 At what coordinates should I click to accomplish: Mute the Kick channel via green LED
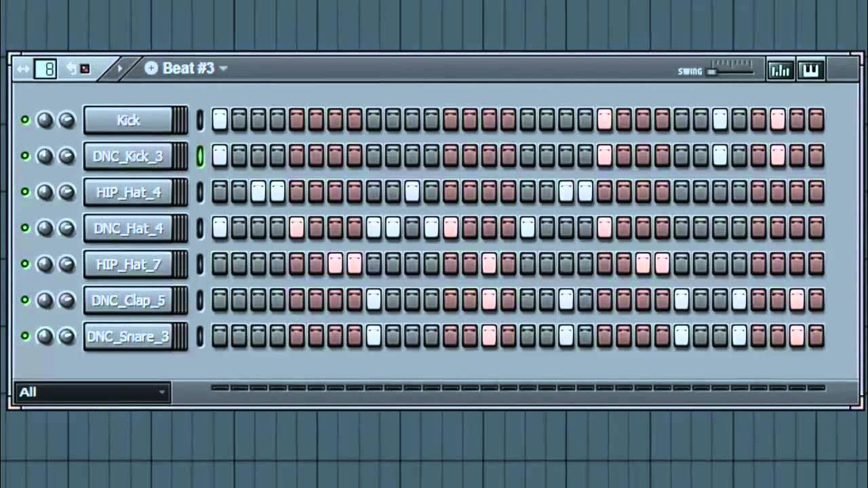(x=25, y=120)
